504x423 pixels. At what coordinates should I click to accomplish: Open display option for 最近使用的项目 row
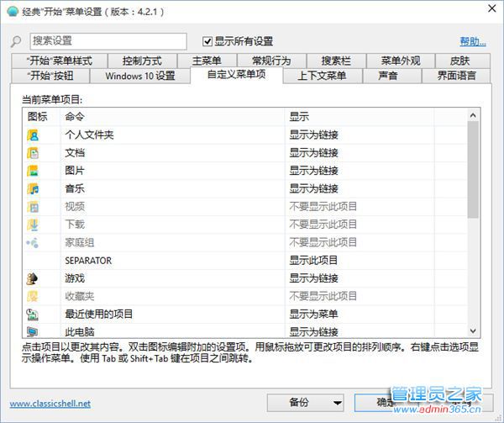313,314
